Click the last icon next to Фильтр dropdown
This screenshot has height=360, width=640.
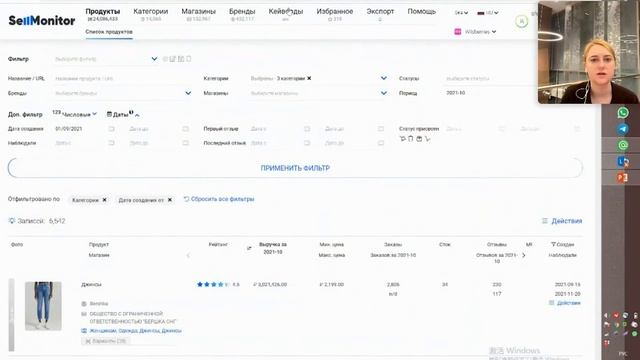[189, 59]
